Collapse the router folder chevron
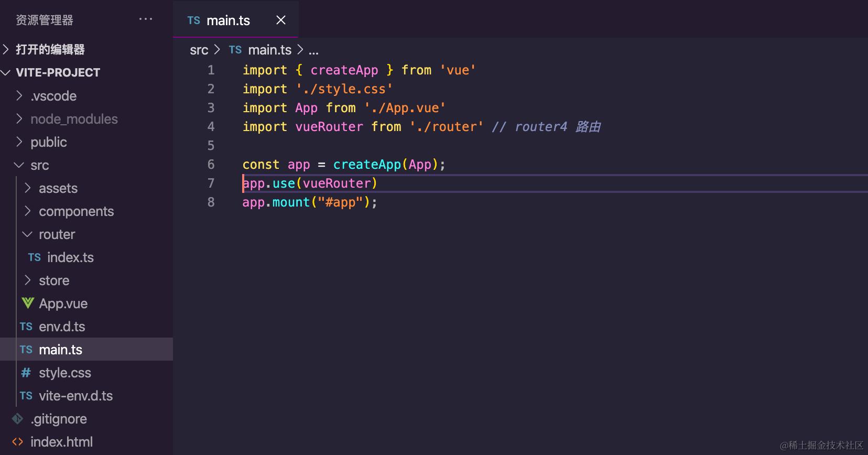The width and height of the screenshot is (868, 455). click(x=28, y=234)
